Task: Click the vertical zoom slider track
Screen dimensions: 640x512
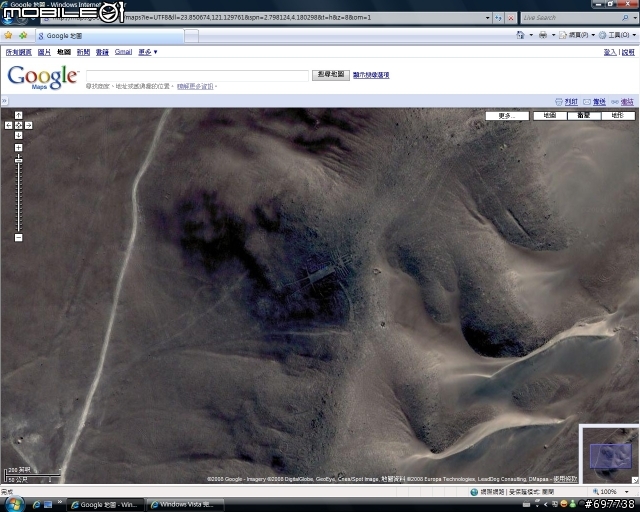Action: tap(18, 194)
